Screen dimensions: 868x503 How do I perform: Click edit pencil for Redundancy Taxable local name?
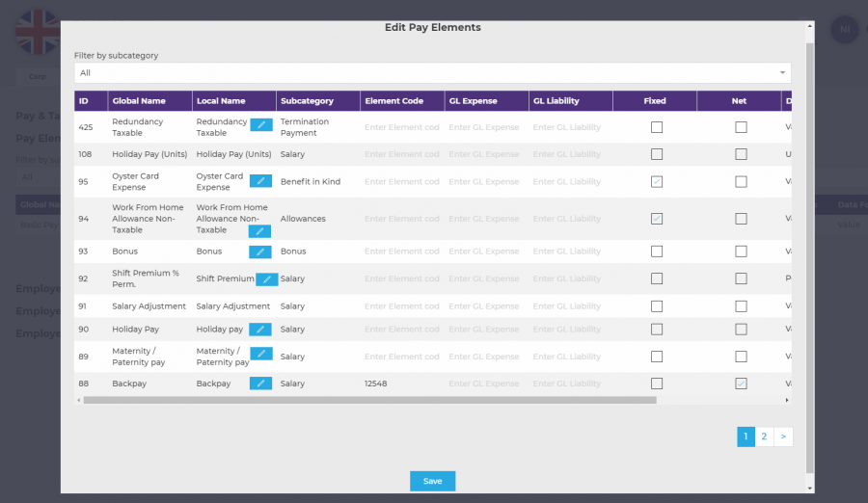(x=260, y=124)
